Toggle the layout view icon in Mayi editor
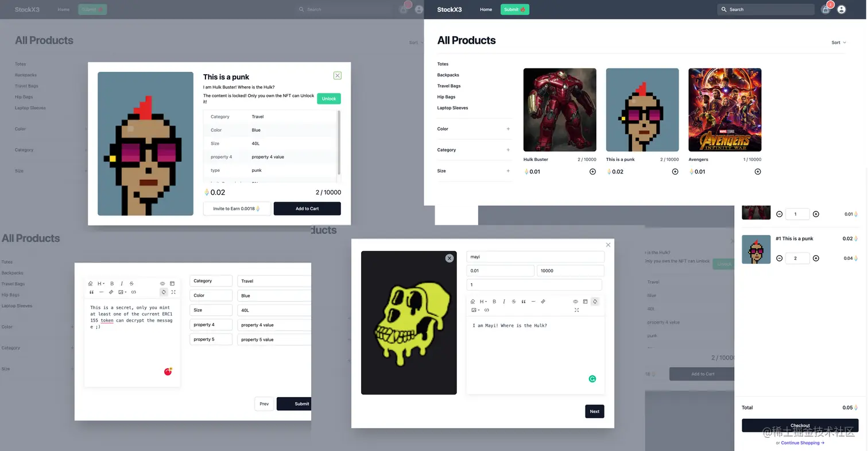Screen dimensions: 868x451 tap(586, 302)
